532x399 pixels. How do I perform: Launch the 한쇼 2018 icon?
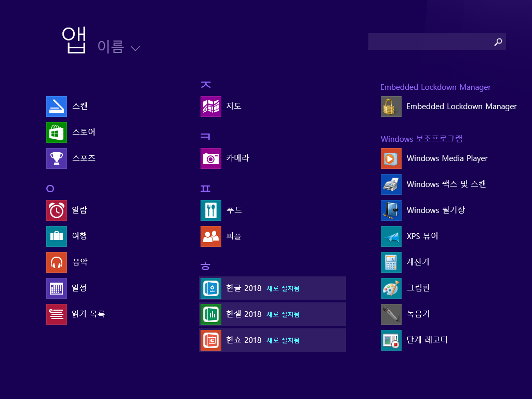(211, 340)
